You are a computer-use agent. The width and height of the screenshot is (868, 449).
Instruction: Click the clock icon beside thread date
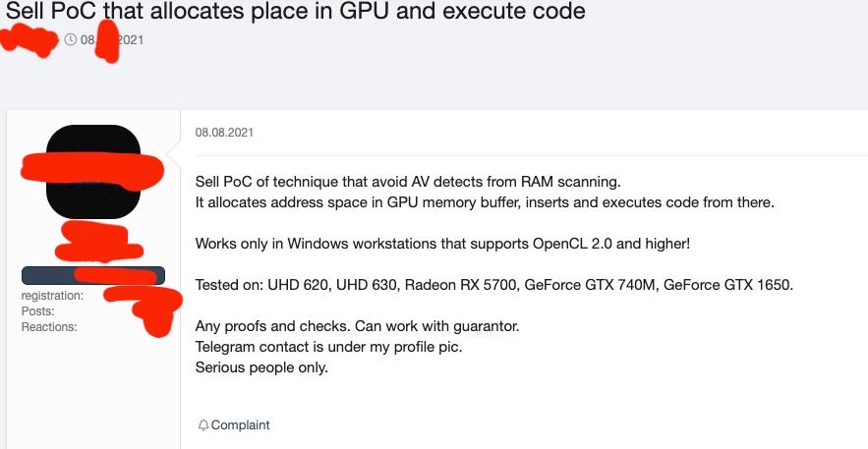click(70, 40)
